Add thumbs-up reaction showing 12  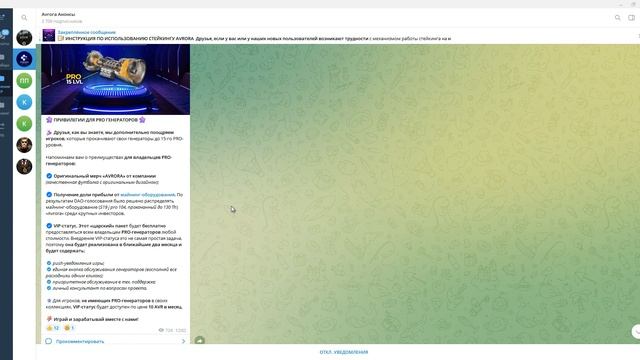tap(53, 328)
